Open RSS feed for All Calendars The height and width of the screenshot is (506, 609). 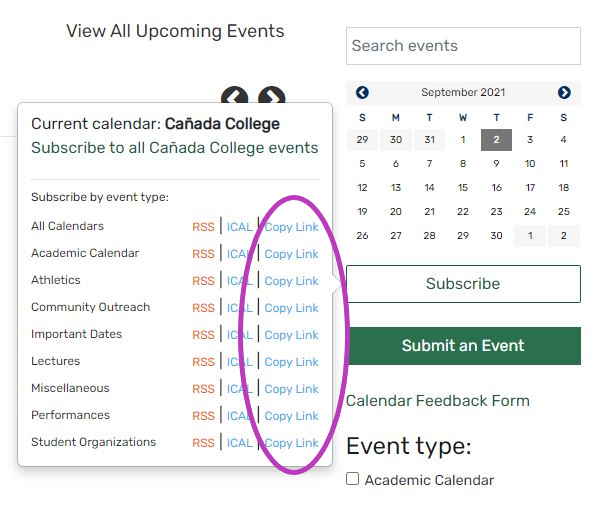pyautogui.click(x=203, y=227)
